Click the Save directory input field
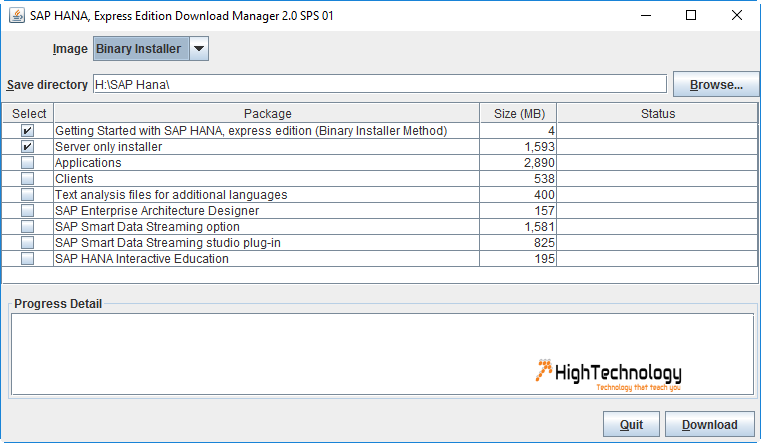The width and height of the screenshot is (761, 443). [x=380, y=84]
